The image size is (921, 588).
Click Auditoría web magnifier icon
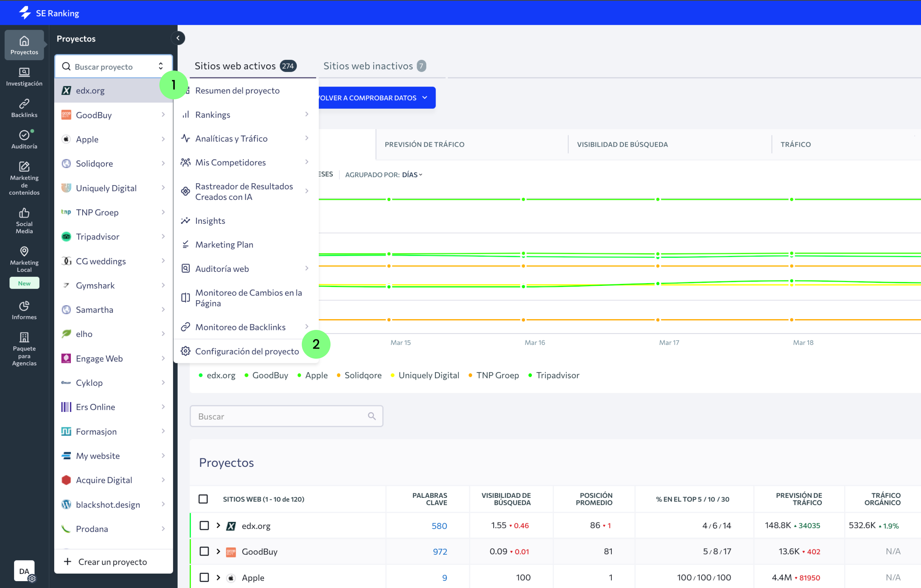pyautogui.click(x=186, y=268)
